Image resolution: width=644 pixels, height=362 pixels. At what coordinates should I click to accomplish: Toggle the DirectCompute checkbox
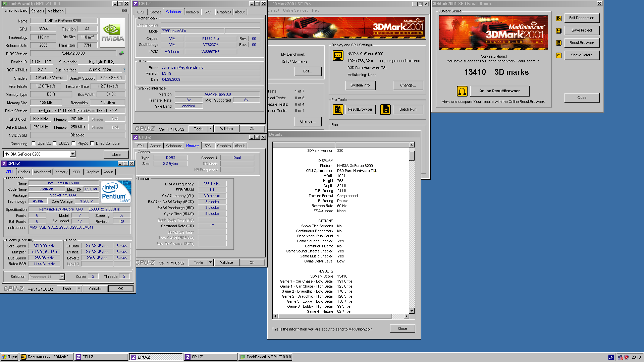pos(92,143)
